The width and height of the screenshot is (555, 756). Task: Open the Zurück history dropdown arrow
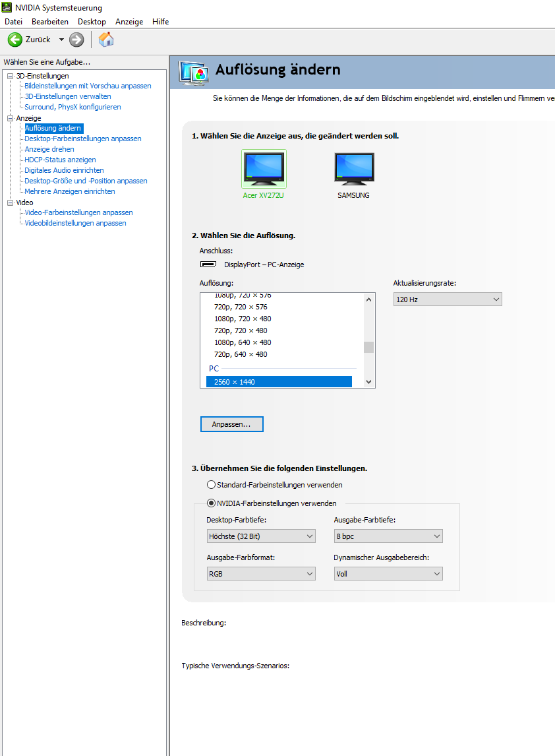(x=61, y=40)
